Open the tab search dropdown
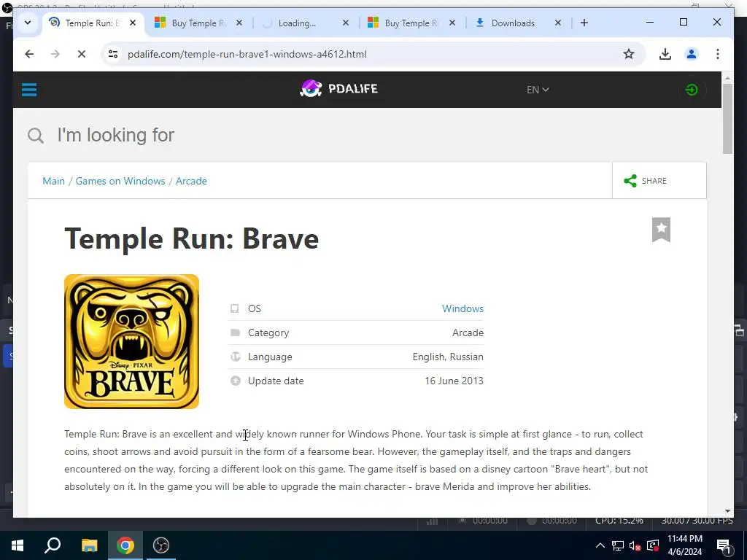This screenshot has height=560, width=747. (28, 23)
